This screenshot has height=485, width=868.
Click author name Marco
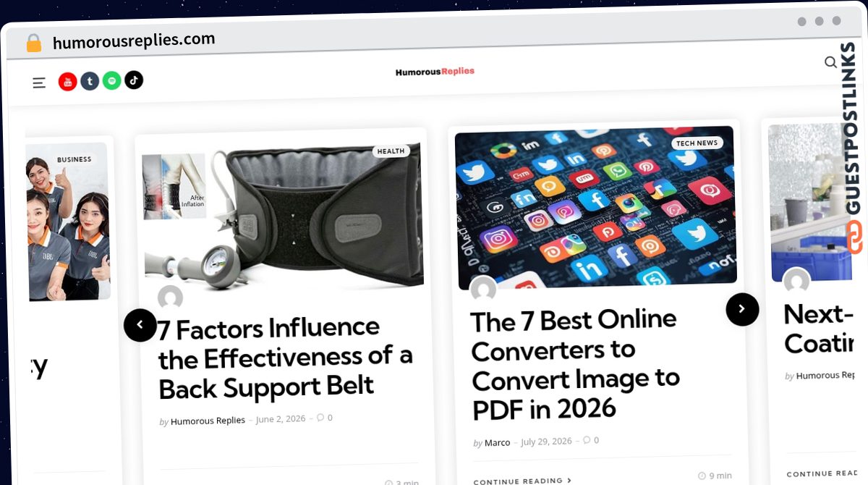click(x=497, y=442)
